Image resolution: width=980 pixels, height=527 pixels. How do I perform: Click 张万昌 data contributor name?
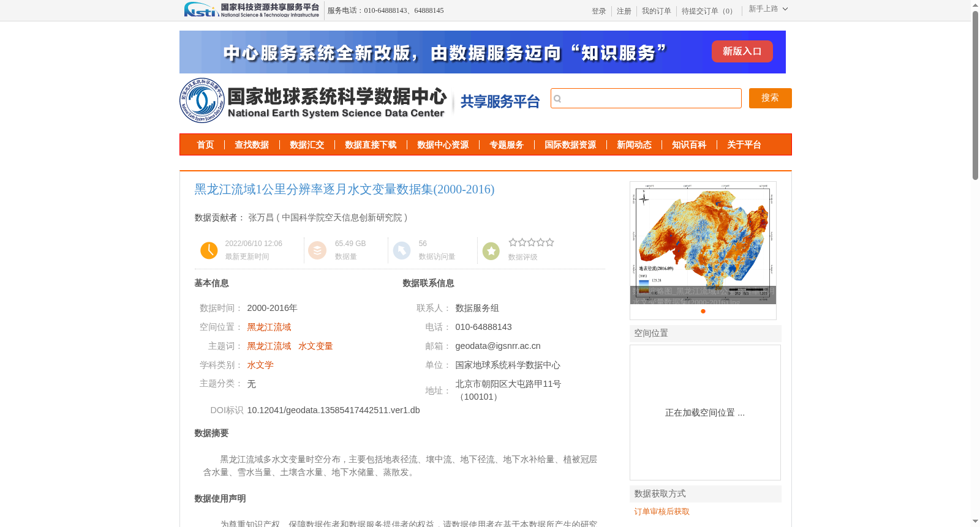pyautogui.click(x=261, y=217)
